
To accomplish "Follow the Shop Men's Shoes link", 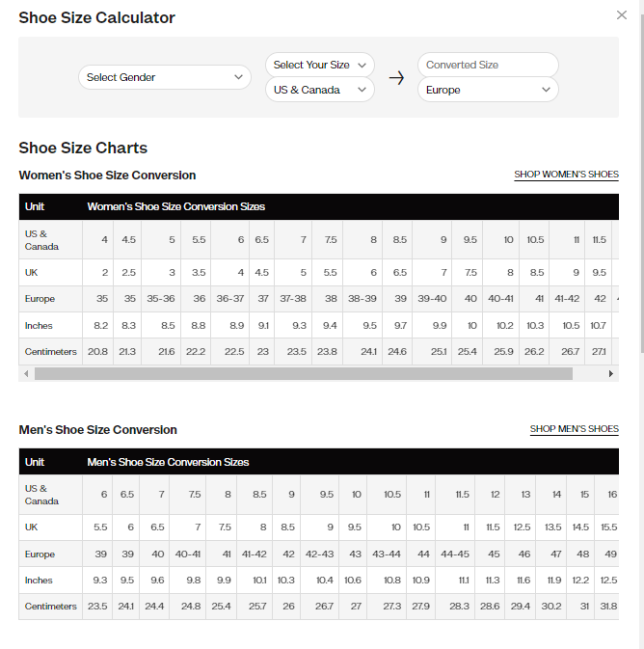I will tap(574, 429).
